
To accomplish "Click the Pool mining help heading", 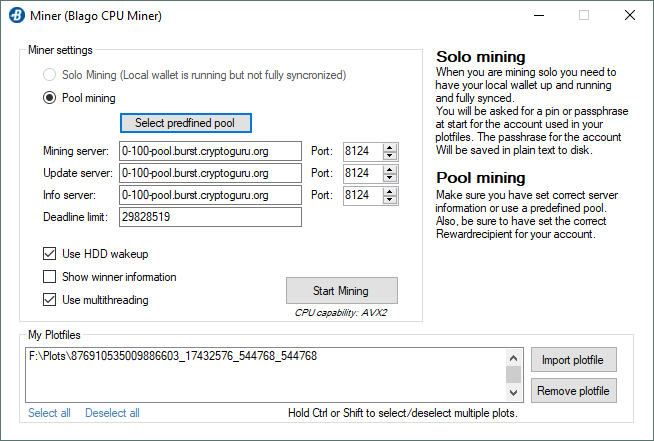I will 481,178.
